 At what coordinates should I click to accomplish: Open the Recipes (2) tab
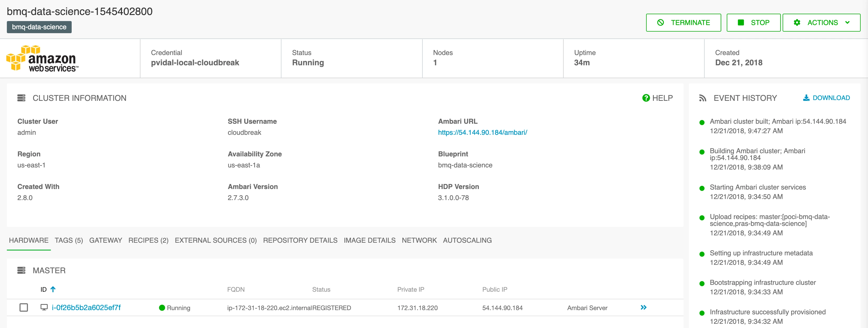tap(148, 240)
